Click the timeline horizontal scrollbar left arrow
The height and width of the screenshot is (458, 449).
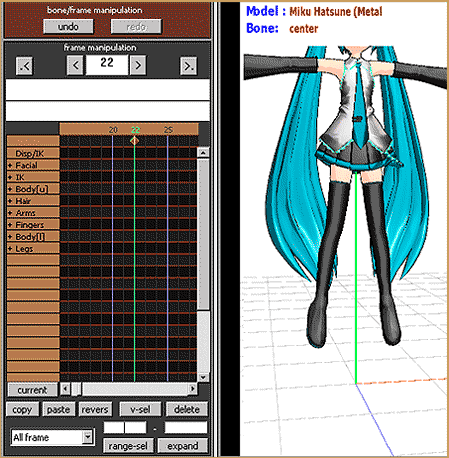65,389
